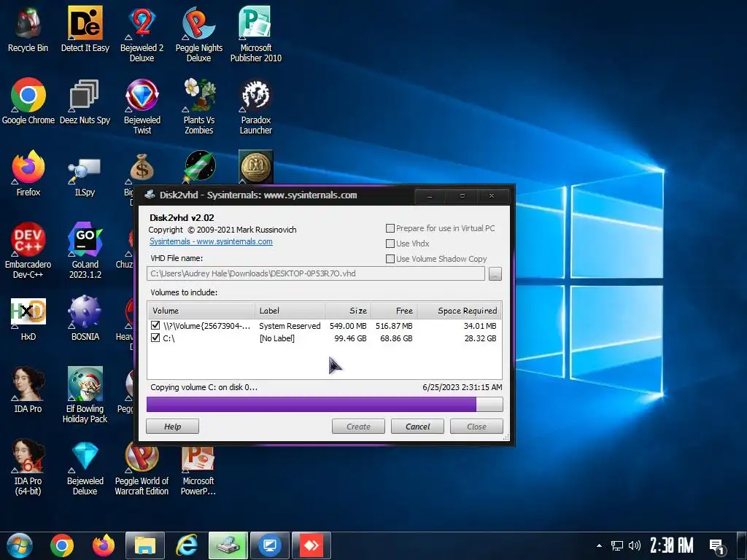Open Embarcadero Dev-C++ shortcut
Image resolution: width=747 pixels, height=560 pixels.
28,251
